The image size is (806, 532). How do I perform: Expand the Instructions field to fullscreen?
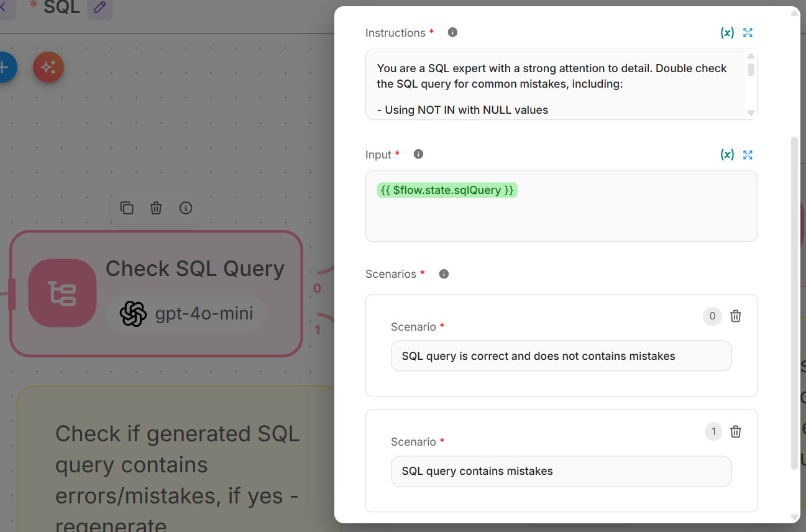coord(748,33)
